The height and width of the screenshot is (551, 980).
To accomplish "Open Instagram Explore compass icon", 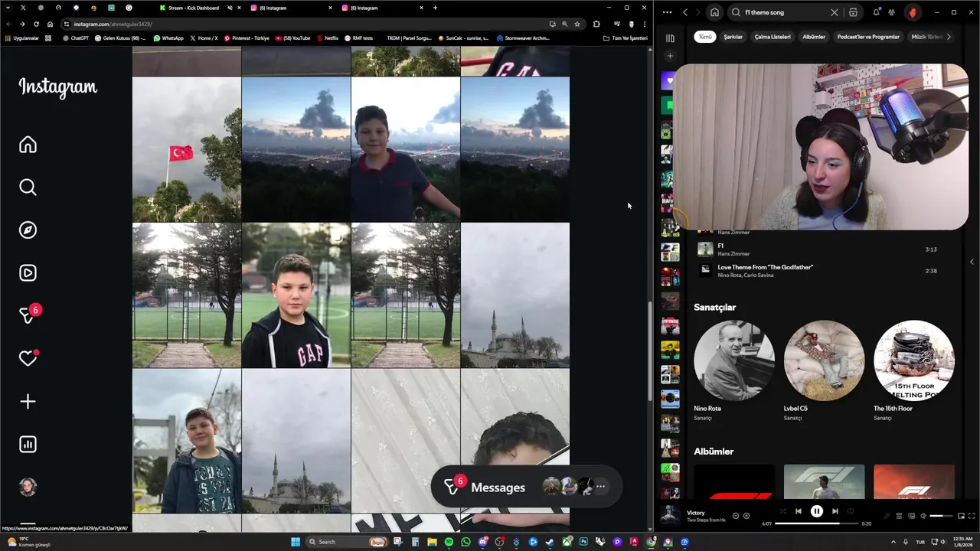I will coord(28,230).
